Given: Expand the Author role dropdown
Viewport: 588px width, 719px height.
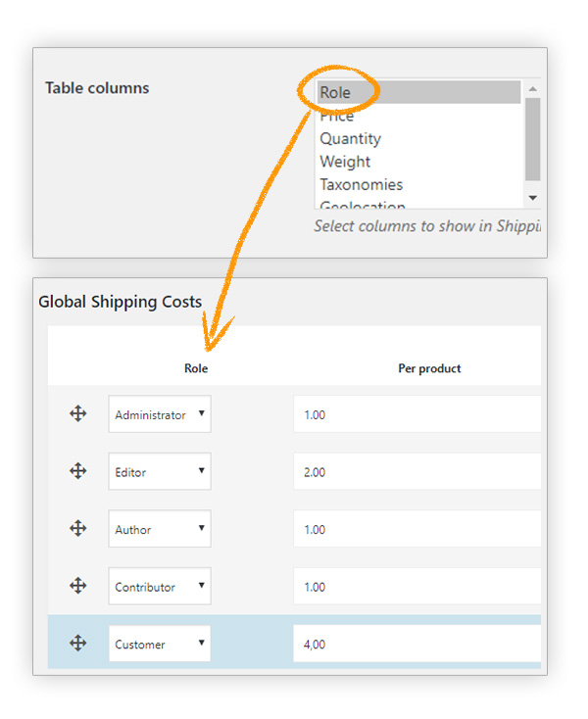Looking at the screenshot, I should (x=160, y=529).
